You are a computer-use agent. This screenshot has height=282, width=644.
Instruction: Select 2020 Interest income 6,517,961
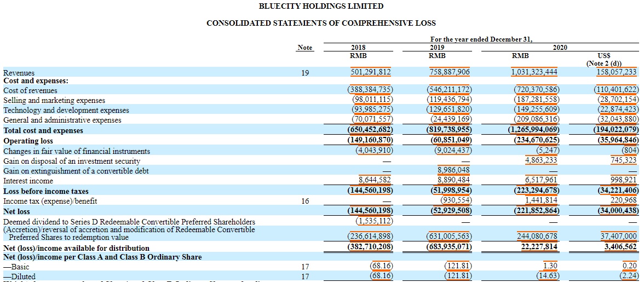(x=541, y=181)
